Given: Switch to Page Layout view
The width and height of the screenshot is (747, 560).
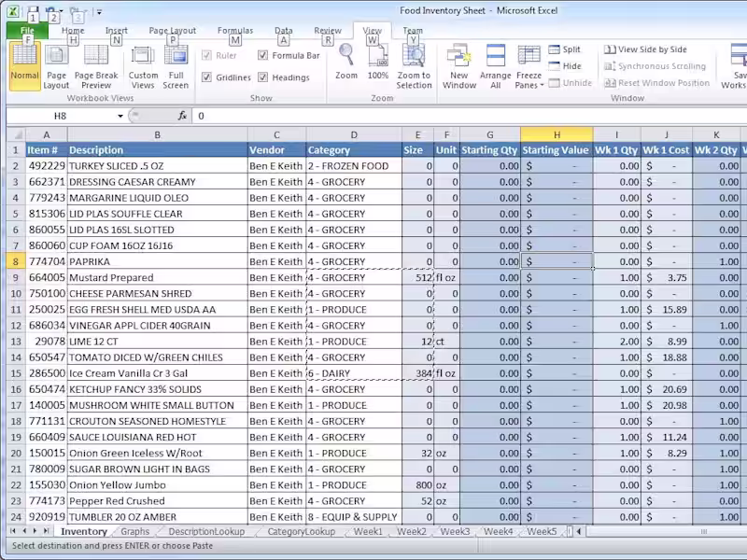Looking at the screenshot, I should tap(56, 66).
